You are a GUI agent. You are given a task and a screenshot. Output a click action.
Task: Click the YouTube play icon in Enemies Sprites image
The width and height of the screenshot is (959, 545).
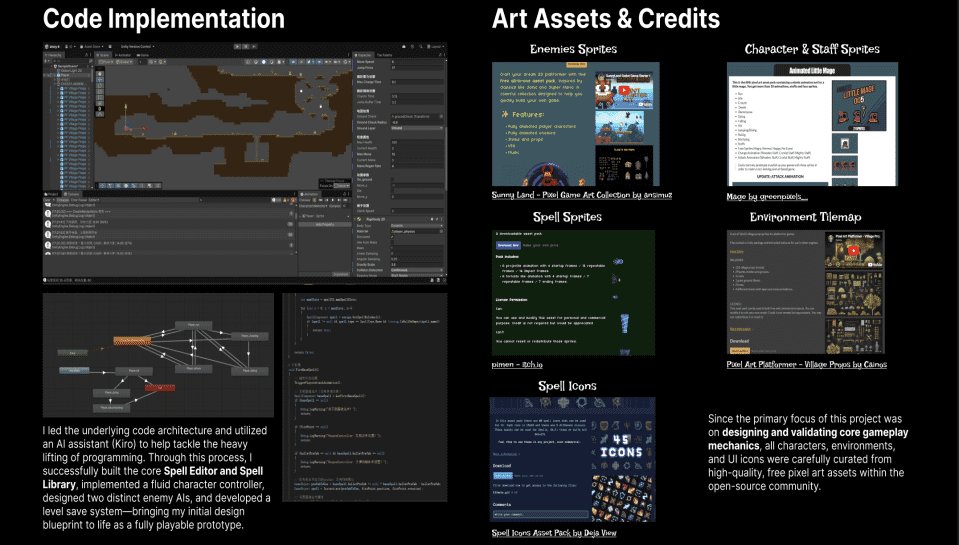624,91
